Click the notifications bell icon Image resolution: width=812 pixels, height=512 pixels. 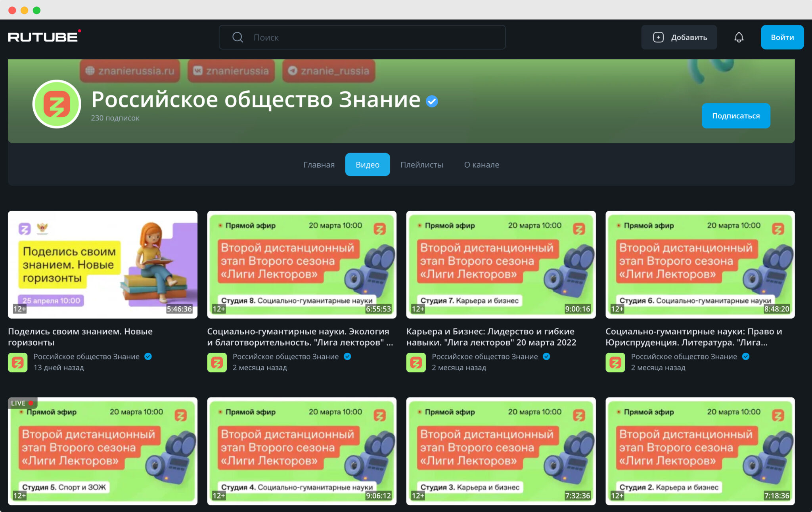point(739,37)
